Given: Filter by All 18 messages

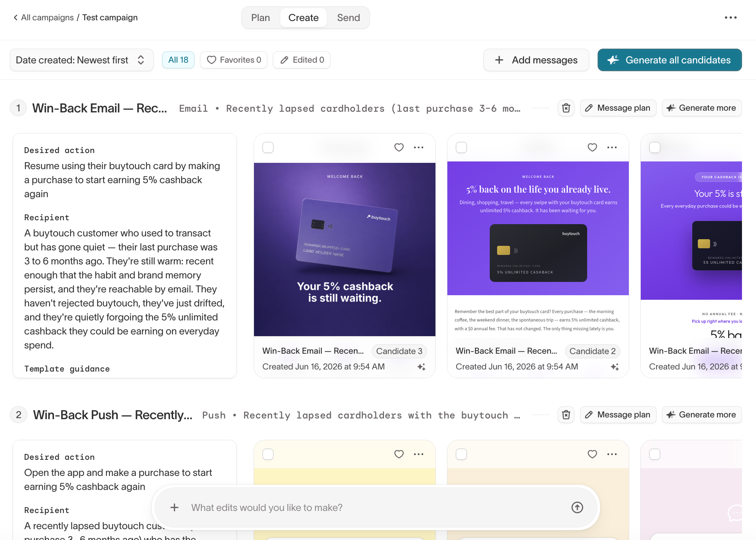Looking at the screenshot, I should click(178, 60).
